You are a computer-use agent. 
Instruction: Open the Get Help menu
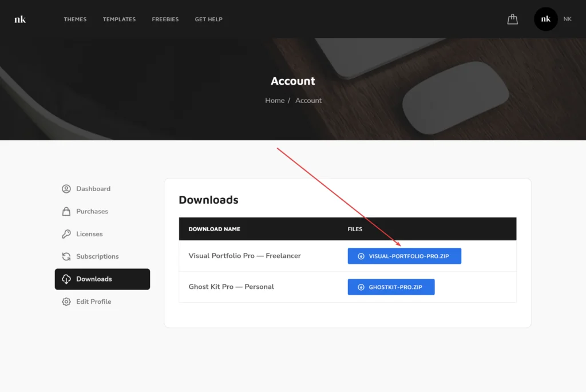click(208, 19)
